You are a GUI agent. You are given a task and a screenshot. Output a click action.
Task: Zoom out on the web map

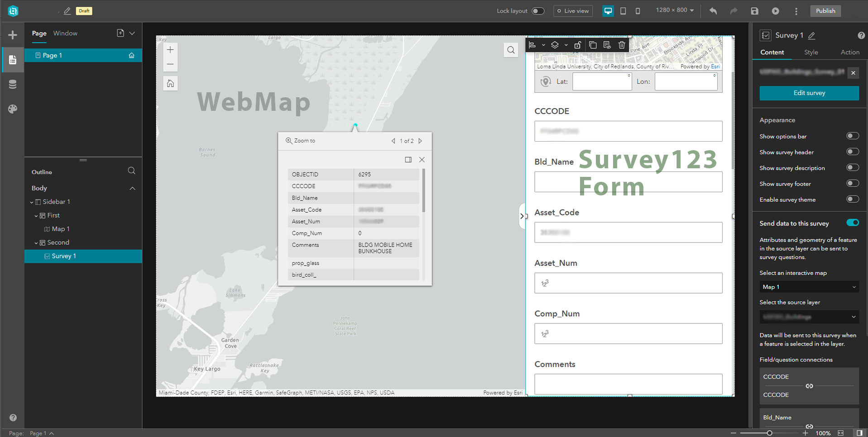click(x=170, y=64)
